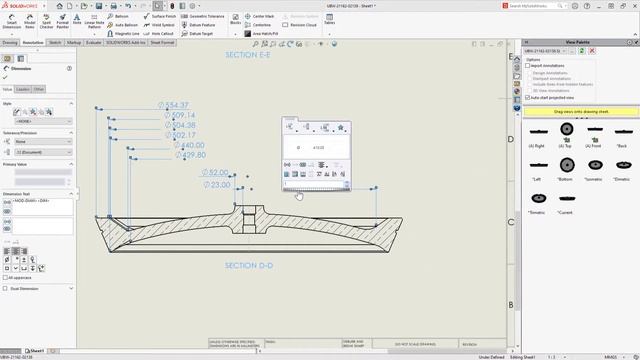
Task: Toggle the 3D View Annotations checkbox
Action: [x=530, y=91]
